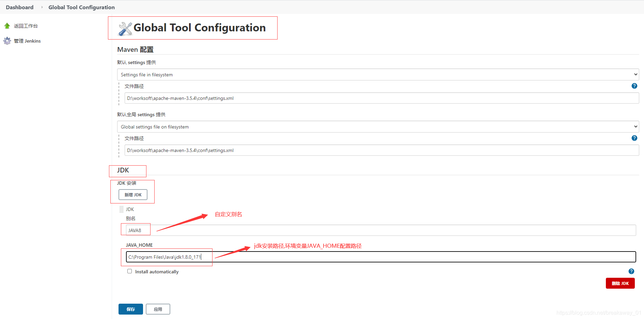Click the default settings file path field
This screenshot has width=644, height=319.
pos(381,98)
